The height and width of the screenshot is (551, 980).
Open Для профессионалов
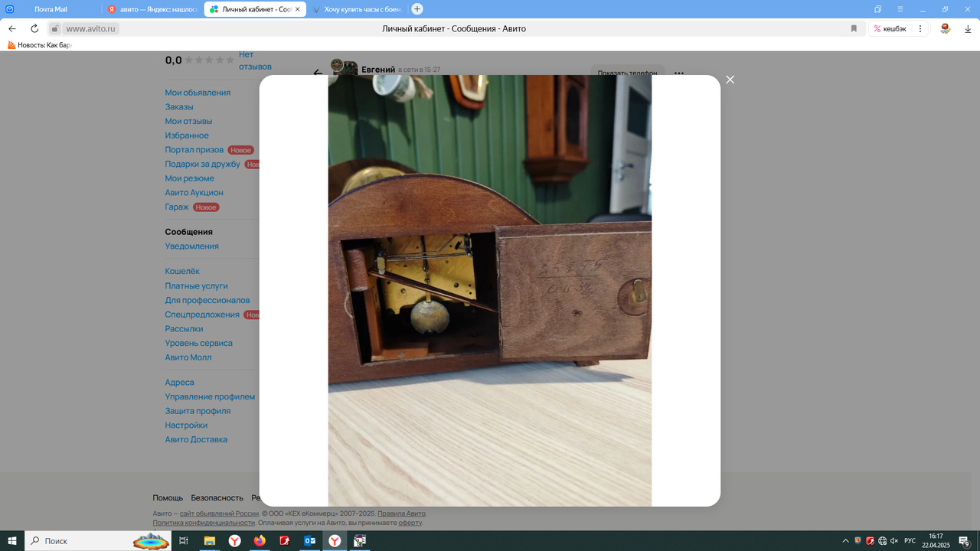tap(207, 300)
